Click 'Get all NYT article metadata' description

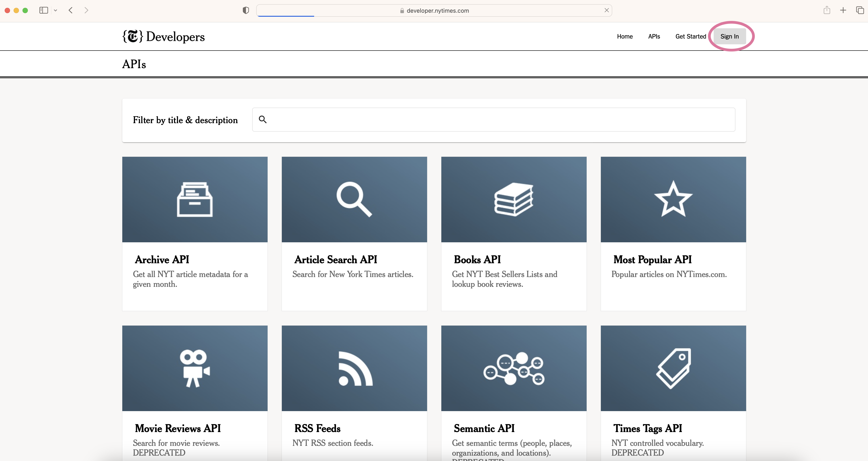coord(190,279)
